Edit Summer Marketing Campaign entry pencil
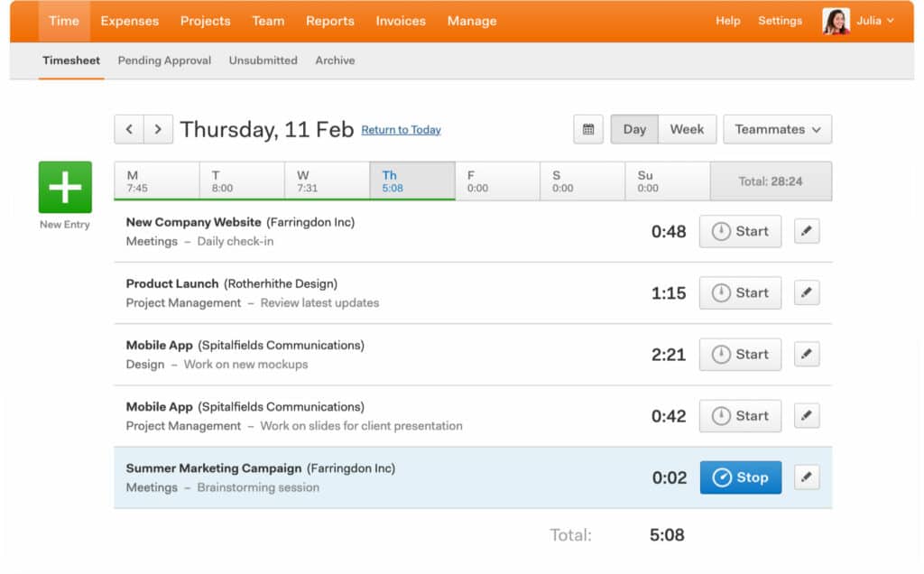The height and width of the screenshot is (574, 924). [x=807, y=477]
